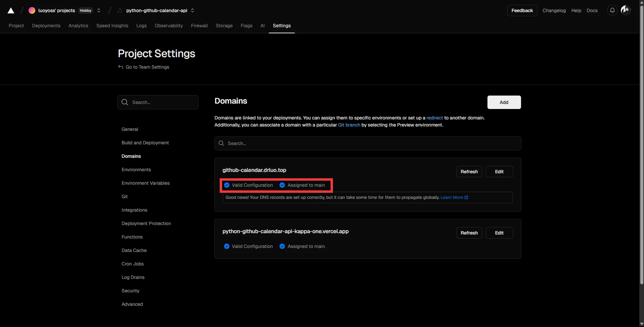Follow the Git branch link
Viewport: 644px width, 327px height.
coord(349,125)
